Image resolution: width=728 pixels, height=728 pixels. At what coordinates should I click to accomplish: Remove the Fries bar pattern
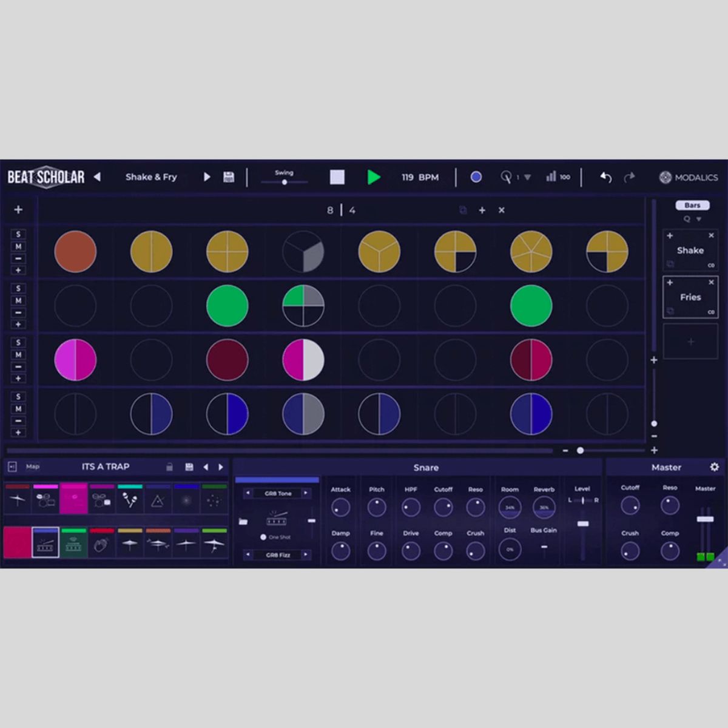pyautogui.click(x=711, y=282)
